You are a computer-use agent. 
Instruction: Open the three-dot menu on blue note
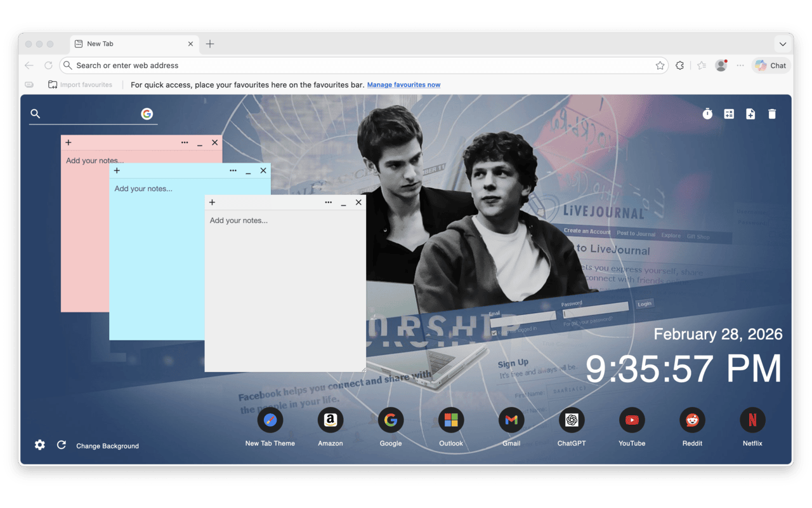pyautogui.click(x=233, y=171)
